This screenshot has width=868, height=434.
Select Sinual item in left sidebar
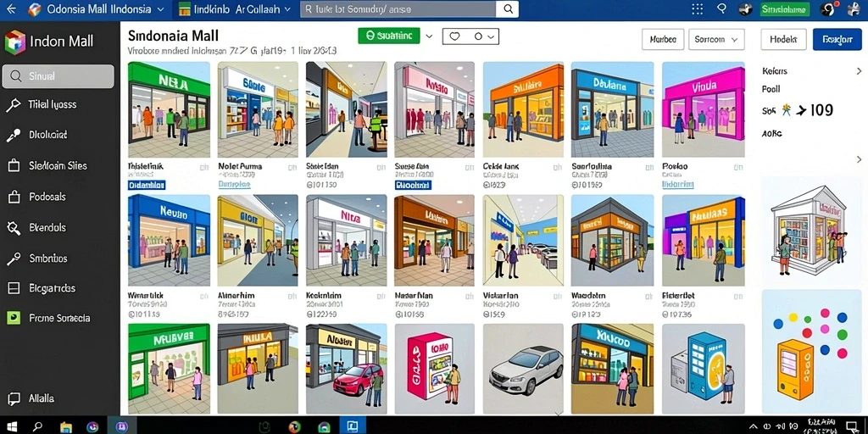[58, 76]
